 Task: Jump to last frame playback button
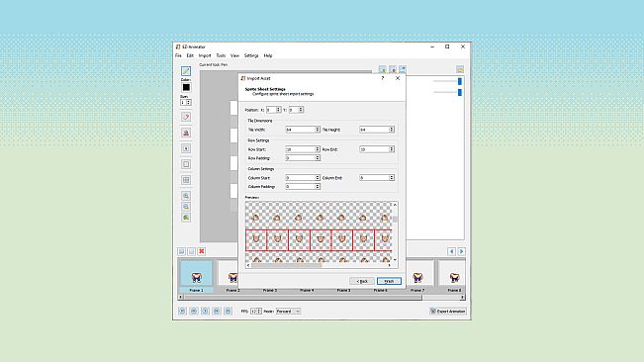229,312
